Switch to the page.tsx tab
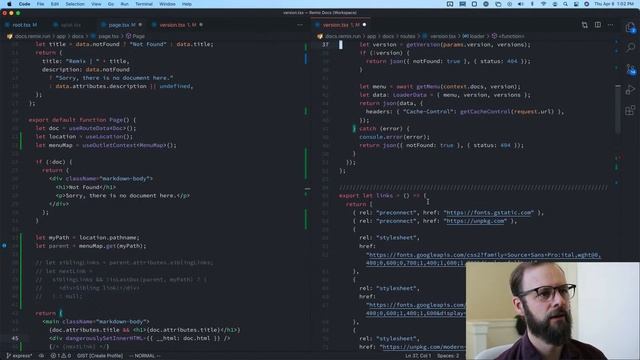This screenshot has width=640, height=360. click(118, 25)
